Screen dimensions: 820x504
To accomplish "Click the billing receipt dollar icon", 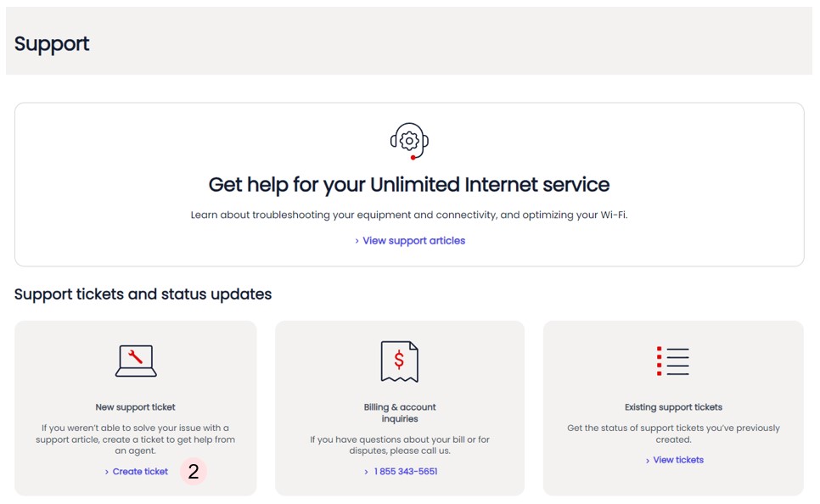I will click(x=400, y=361).
